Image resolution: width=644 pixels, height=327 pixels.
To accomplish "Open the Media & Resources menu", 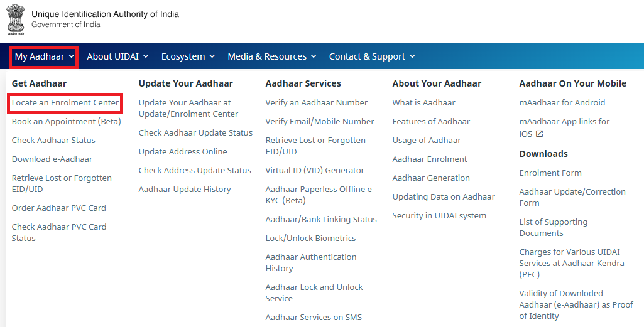I will 272,56.
